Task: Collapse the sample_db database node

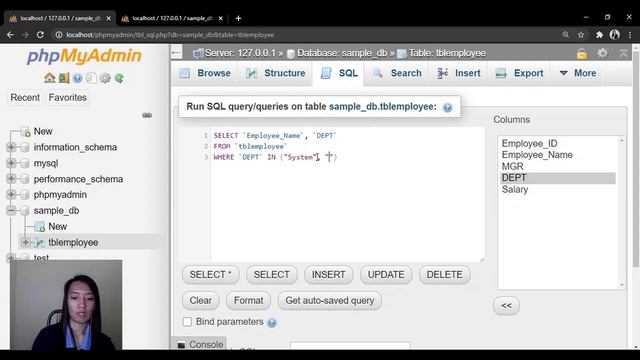Action: click(11, 211)
